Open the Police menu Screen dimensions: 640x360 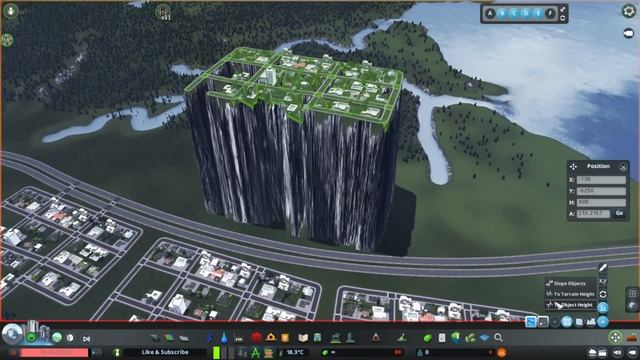click(x=285, y=338)
